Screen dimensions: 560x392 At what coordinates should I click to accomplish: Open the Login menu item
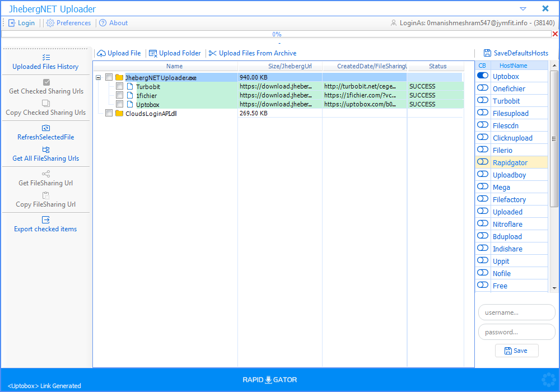22,23
